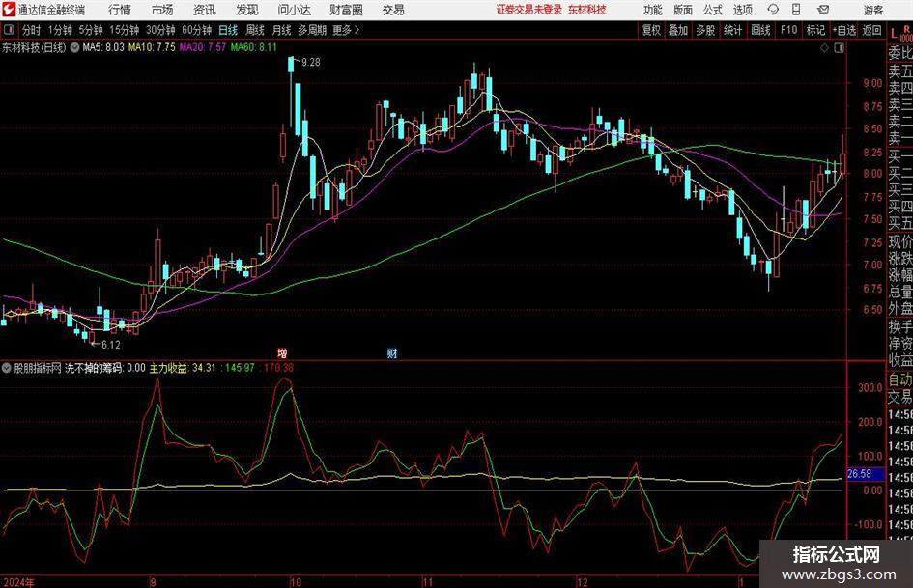The height and width of the screenshot is (588, 913).
Task: Click the 叠加 overlay button
Action: [678, 30]
